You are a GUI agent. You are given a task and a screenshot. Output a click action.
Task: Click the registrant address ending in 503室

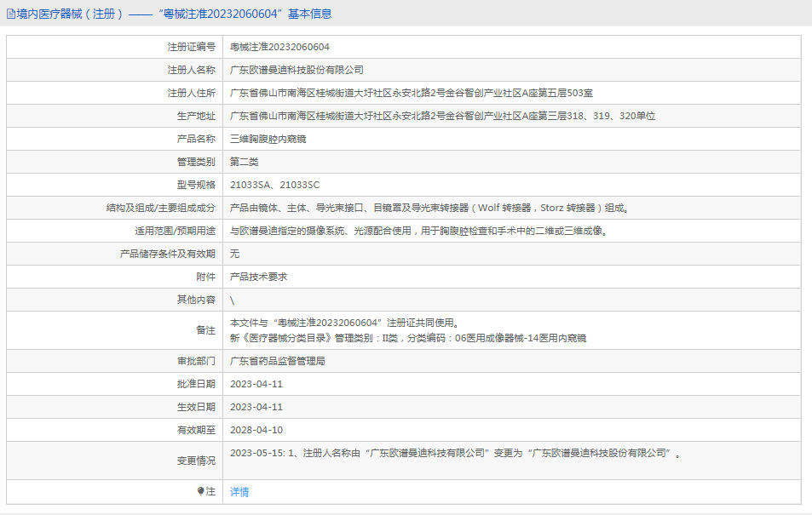(x=412, y=93)
